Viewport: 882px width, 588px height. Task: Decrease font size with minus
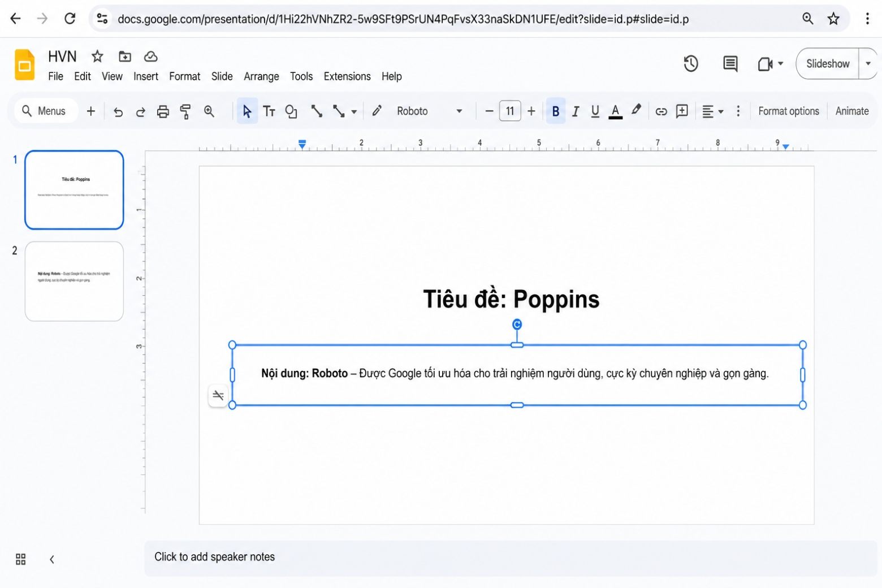tap(489, 111)
